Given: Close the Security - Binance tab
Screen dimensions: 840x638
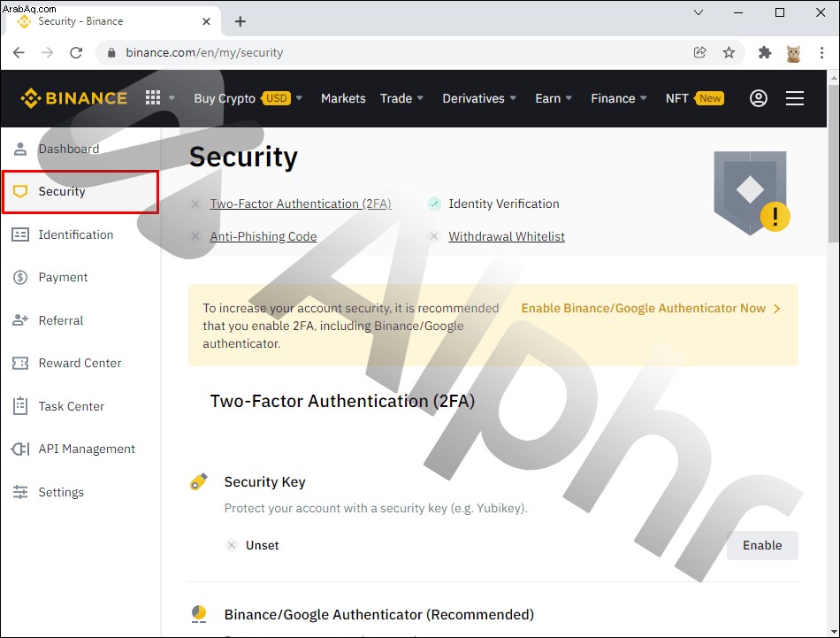Looking at the screenshot, I should [206, 21].
